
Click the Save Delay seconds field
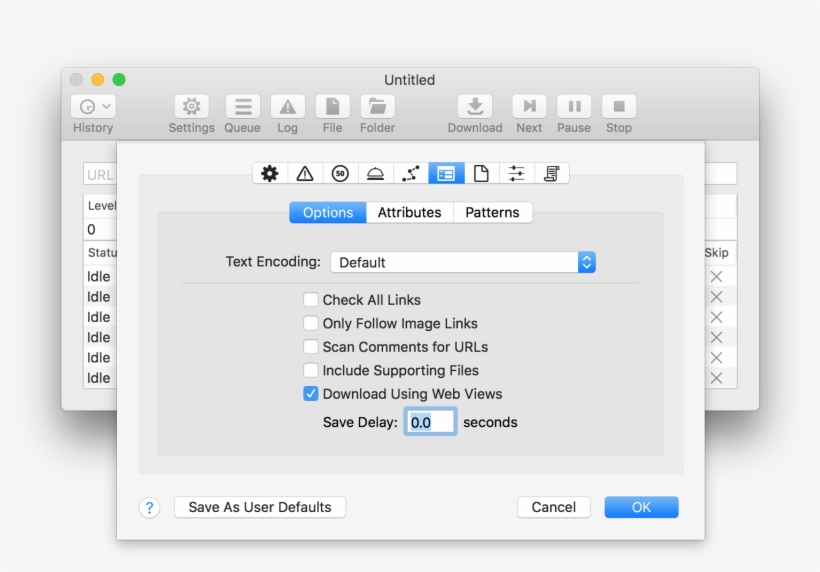430,422
